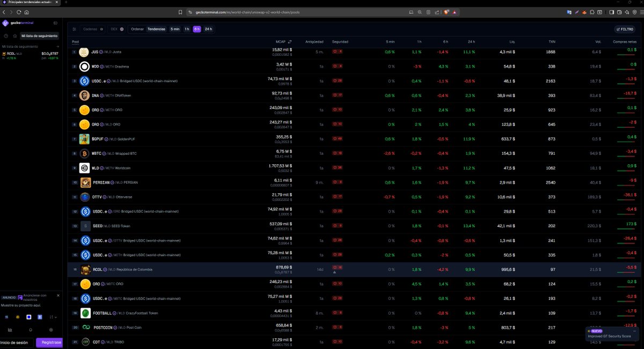The width and height of the screenshot is (644, 349).
Task: Open the Brave wallet icon in toolbar
Action: 620,12
